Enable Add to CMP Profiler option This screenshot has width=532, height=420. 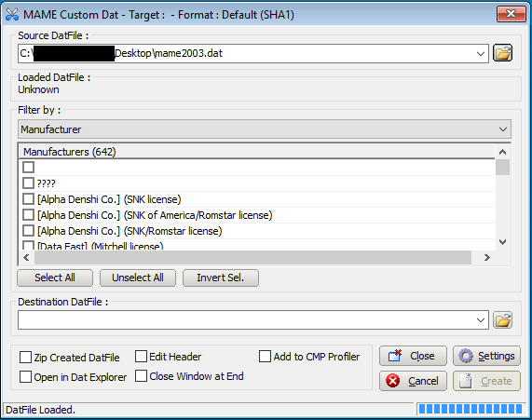[x=265, y=357]
